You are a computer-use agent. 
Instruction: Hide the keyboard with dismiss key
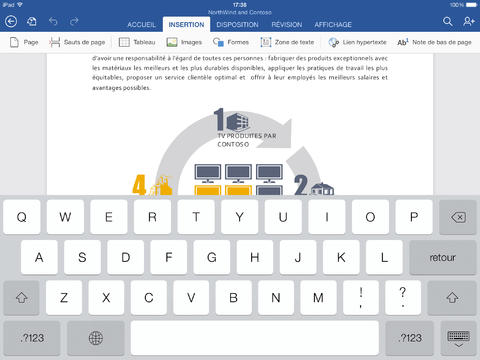point(459,338)
